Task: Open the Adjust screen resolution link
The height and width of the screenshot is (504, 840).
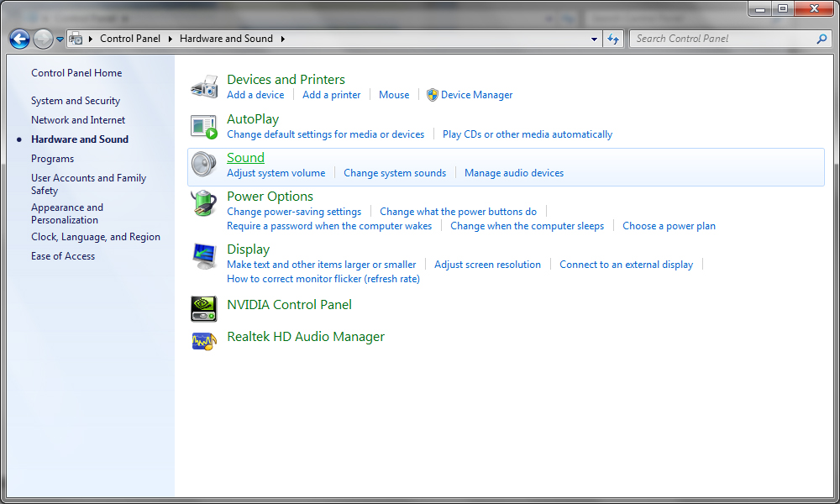Action: point(488,264)
